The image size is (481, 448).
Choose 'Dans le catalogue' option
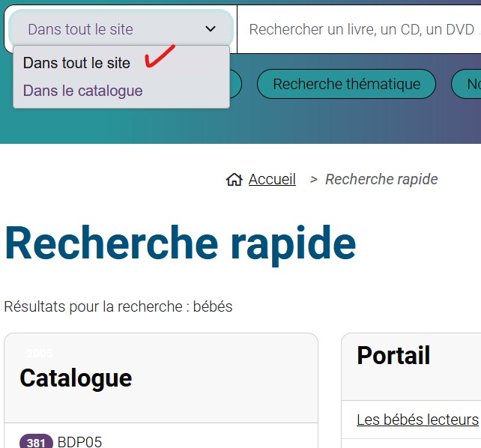click(82, 91)
